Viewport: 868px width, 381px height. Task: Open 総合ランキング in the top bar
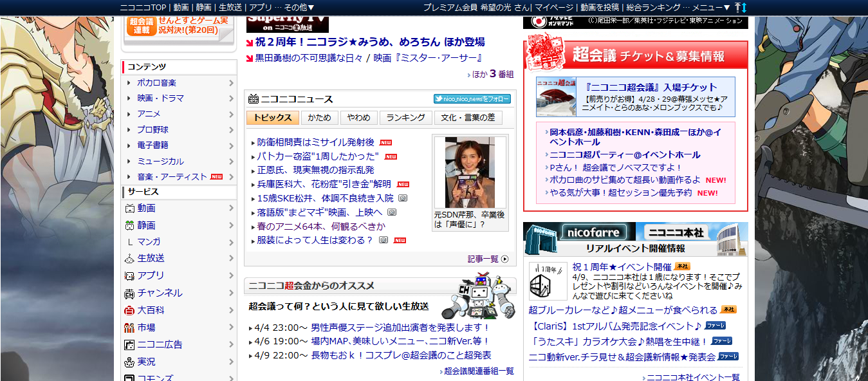[653, 7]
